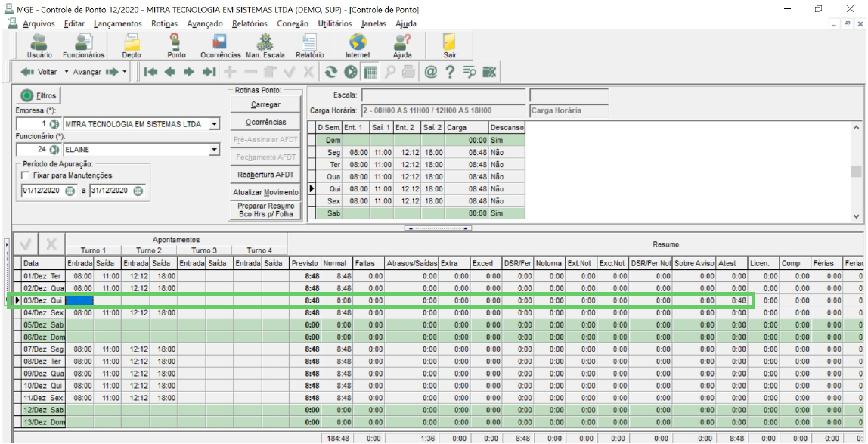Click the Filtros button
This screenshot has height=444, width=868.
(x=39, y=95)
